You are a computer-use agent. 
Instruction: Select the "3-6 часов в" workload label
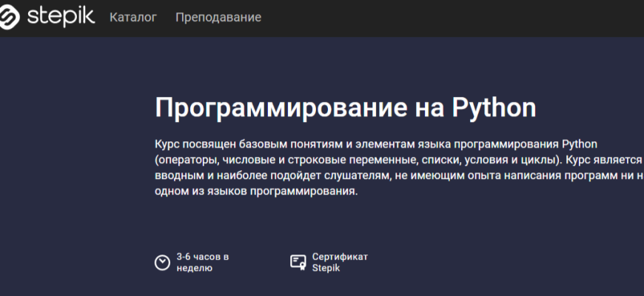(x=202, y=257)
